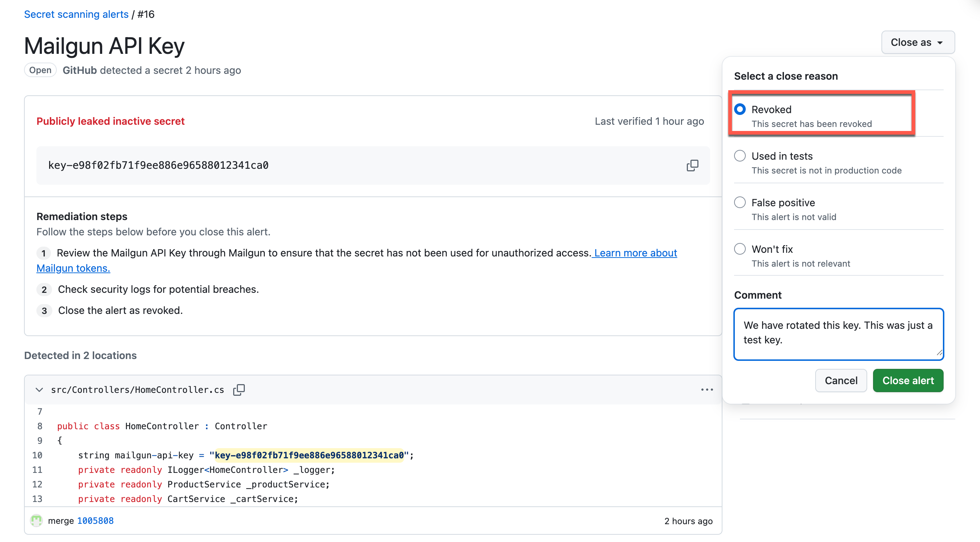Go to Secret scanning alerts breadcrumb
The height and width of the screenshot is (542, 980).
point(76,14)
